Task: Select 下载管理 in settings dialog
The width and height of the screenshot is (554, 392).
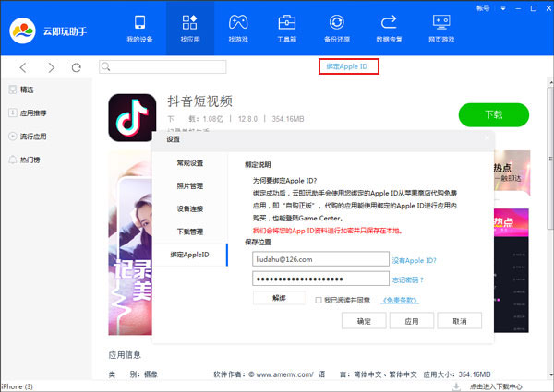Action: click(x=190, y=232)
